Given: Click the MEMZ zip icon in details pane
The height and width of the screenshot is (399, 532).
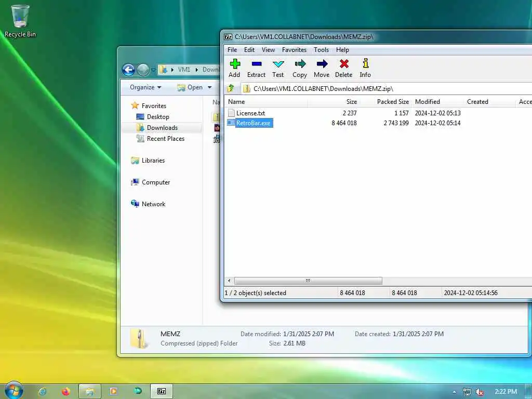Looking at the screenshot, I should click(x=140, y=339).
